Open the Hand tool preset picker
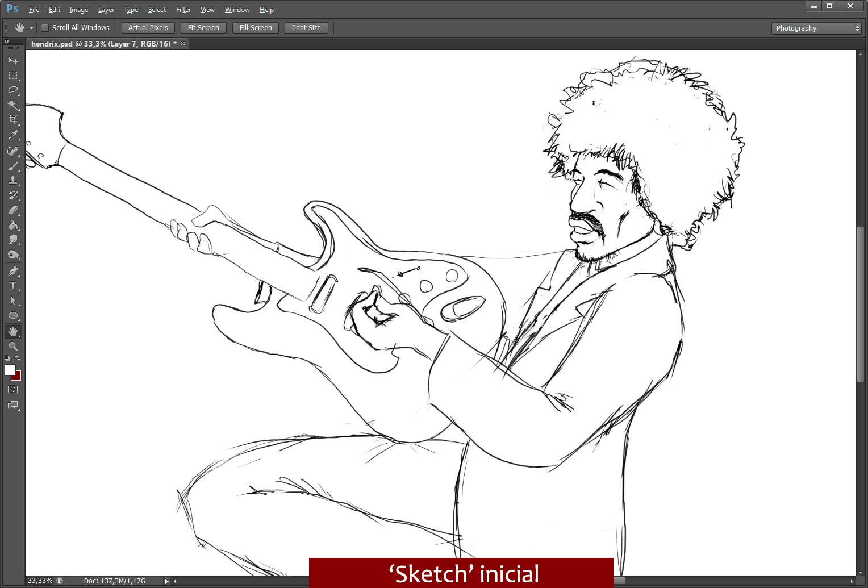 pyautogui.click(x=31, y=28)
